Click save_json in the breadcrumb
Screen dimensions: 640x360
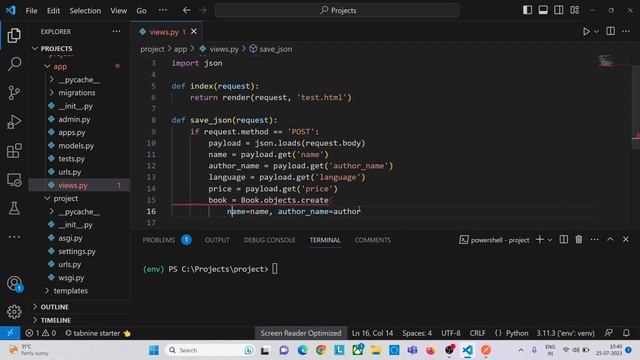(x=276, y=49)
